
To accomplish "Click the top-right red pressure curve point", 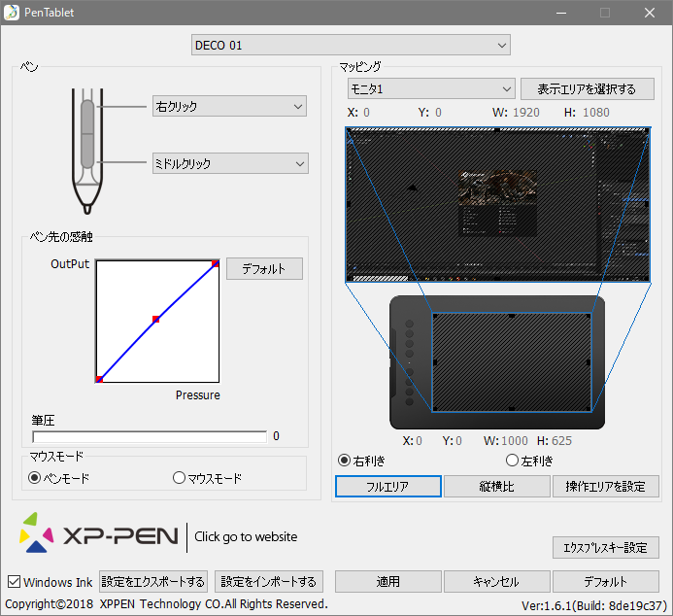I will (x=216, y=263).
